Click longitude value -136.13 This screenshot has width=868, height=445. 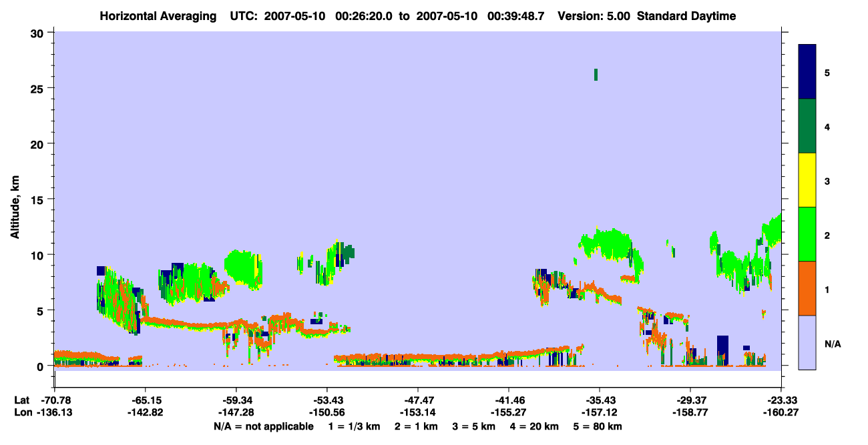tap(55, 413)
